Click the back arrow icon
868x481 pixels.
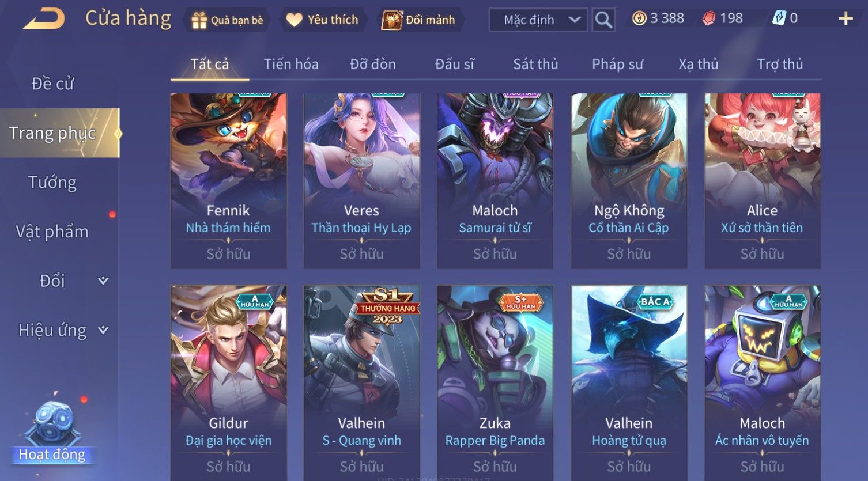44,19
